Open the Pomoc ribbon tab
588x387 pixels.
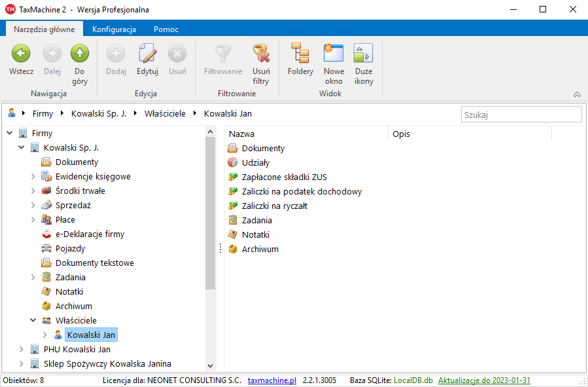pyautogui.click(x=166, y=29)
